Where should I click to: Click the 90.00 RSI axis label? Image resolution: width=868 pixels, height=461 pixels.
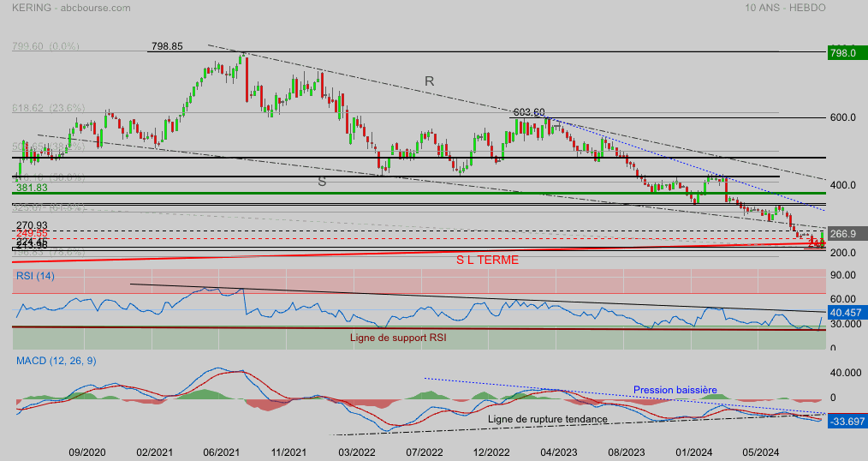[843, 276]
